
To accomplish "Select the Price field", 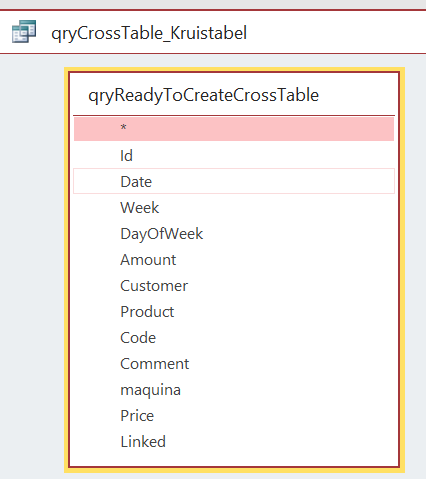I will (x=234, y=415).
